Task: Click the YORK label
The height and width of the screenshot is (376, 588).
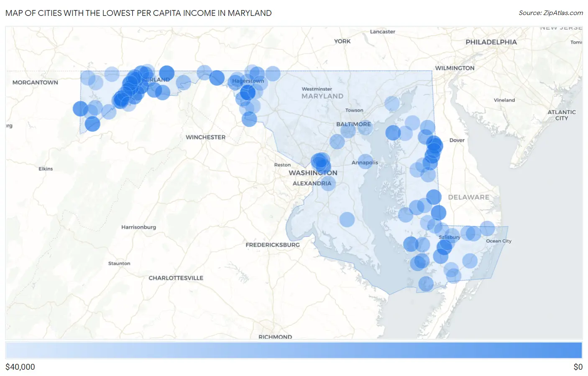Action: point(342,41)
